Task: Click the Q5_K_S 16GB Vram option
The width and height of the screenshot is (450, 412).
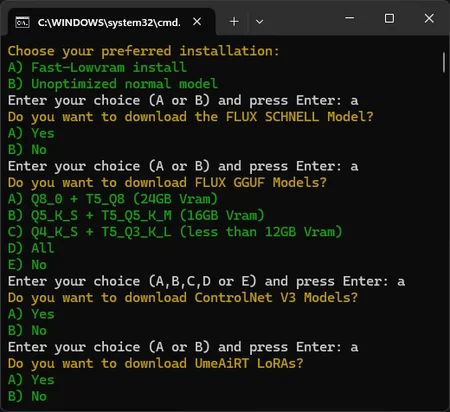Action: (136, 216)
